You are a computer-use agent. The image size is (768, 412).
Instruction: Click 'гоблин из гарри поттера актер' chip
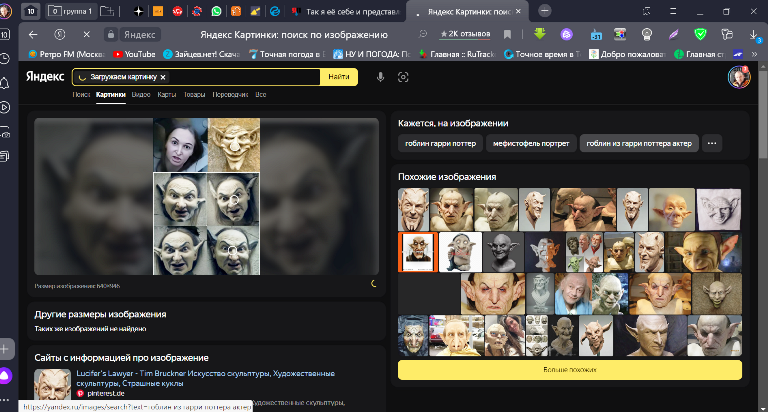point(639,144)
